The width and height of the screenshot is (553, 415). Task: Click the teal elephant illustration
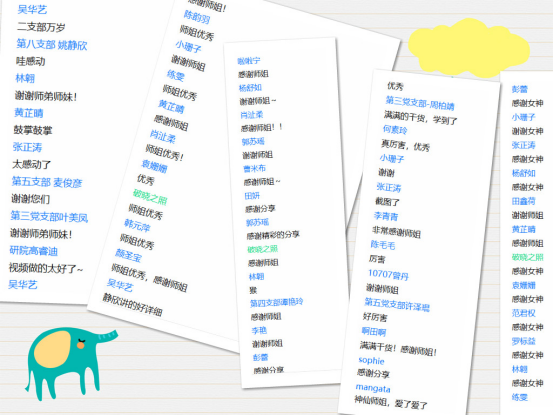tap(71, 363)
